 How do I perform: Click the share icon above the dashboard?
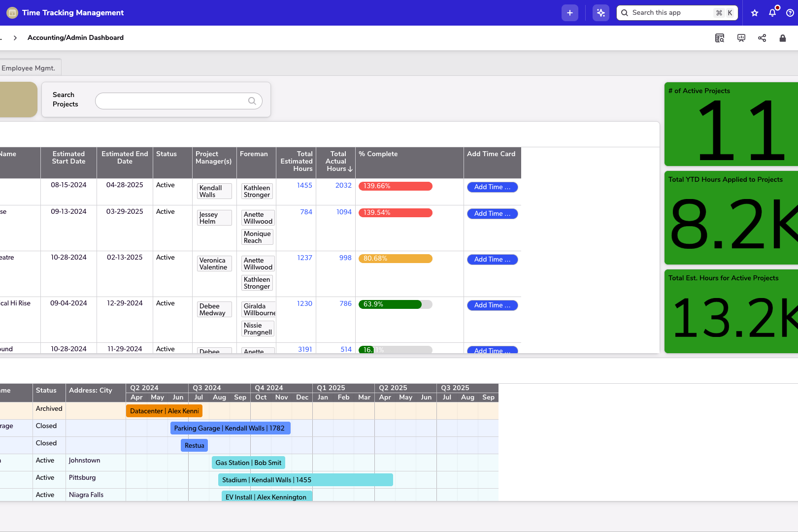[x=762, y=37]
